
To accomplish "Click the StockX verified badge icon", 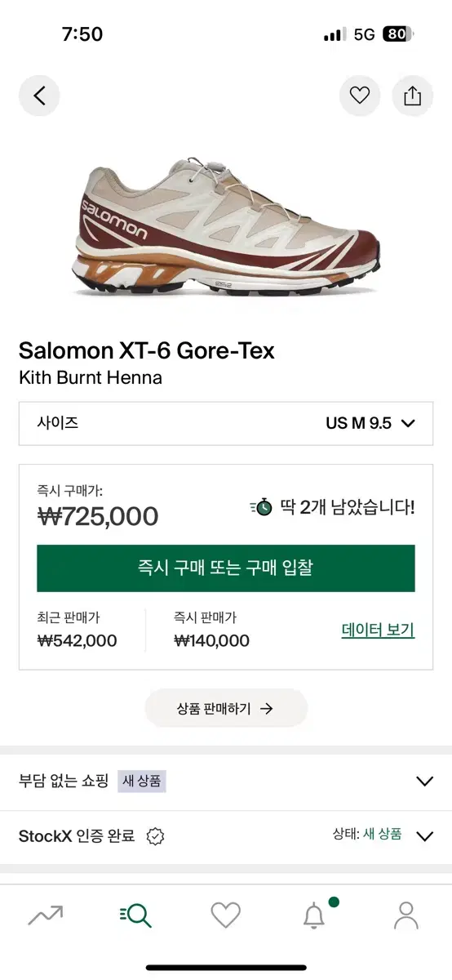I will point(155,836).
